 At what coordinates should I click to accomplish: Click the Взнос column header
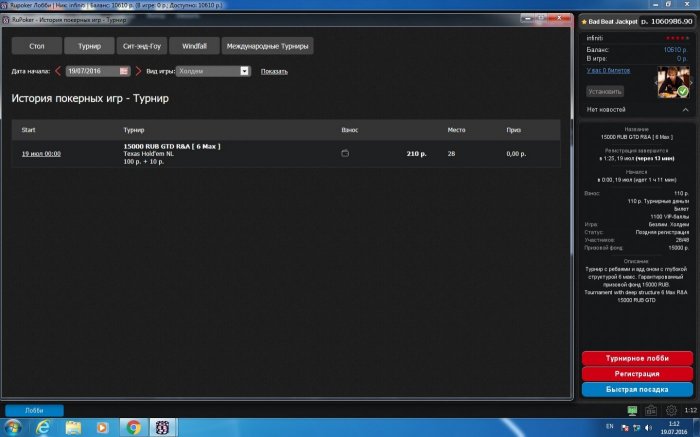pos(350,130)
